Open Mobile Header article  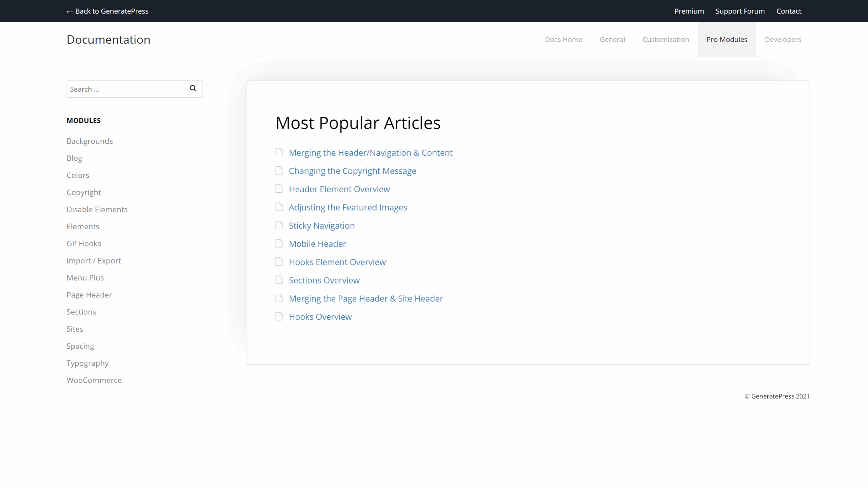click(x=317, y=244)
